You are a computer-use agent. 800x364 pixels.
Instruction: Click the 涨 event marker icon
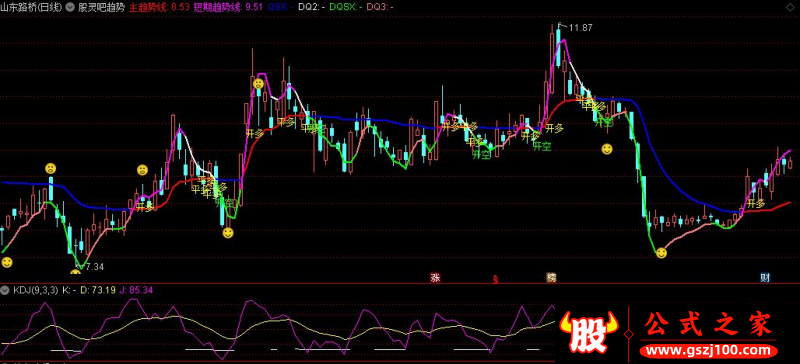point(435,278)
